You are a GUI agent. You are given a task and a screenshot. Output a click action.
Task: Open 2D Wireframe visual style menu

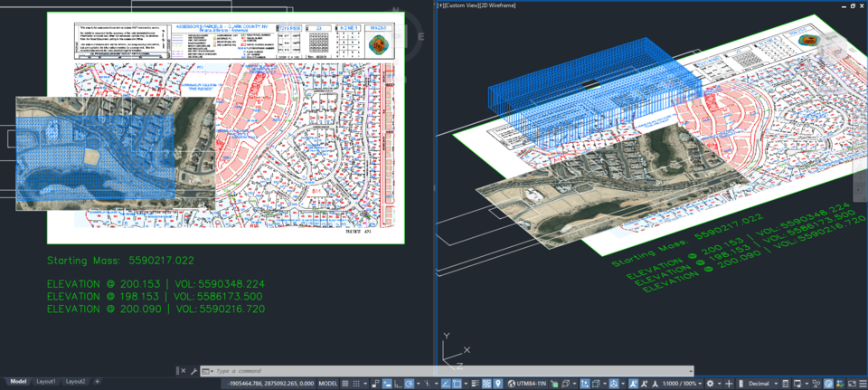click(496, 5)
